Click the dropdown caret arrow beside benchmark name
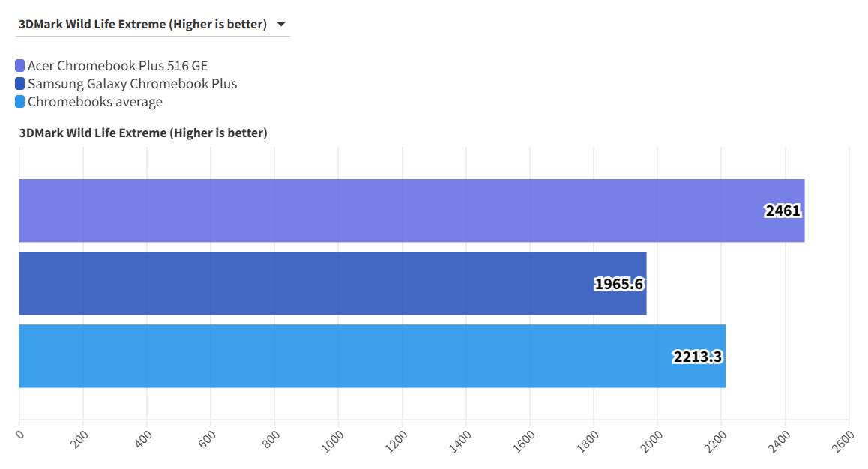The image size is (868, 469). pyautogui.click(x=281, y=25)
